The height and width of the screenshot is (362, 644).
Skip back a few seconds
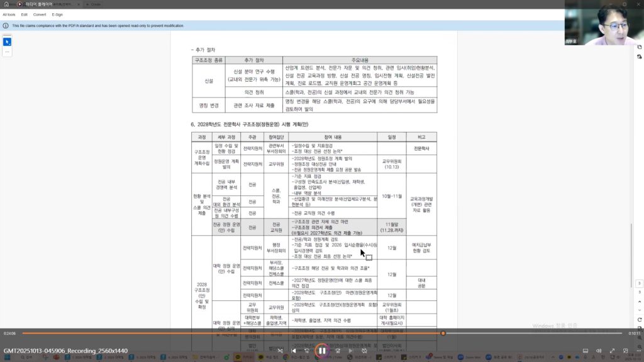[306, 350]
